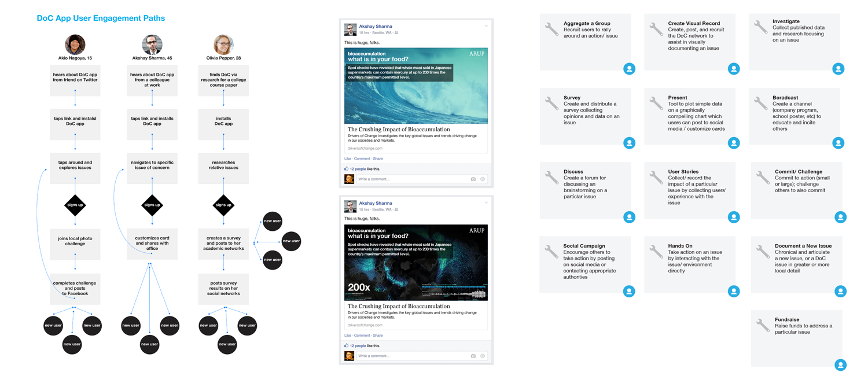Click the user icon on Create Visual Record card

(x=734, y=69)
